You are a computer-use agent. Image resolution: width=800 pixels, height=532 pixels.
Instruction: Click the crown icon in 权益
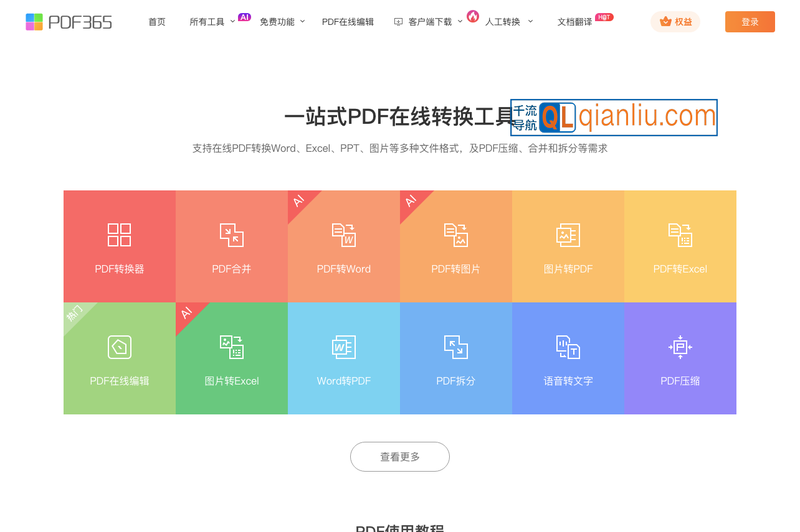point(665,21)
